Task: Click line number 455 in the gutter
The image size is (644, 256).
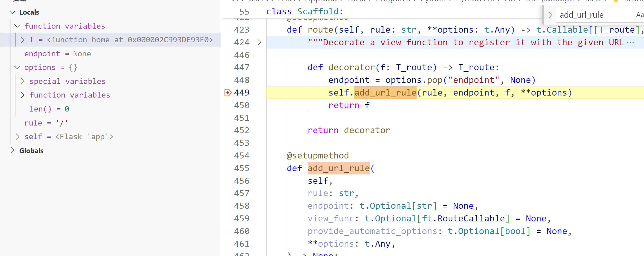Action: pos(242,168)
